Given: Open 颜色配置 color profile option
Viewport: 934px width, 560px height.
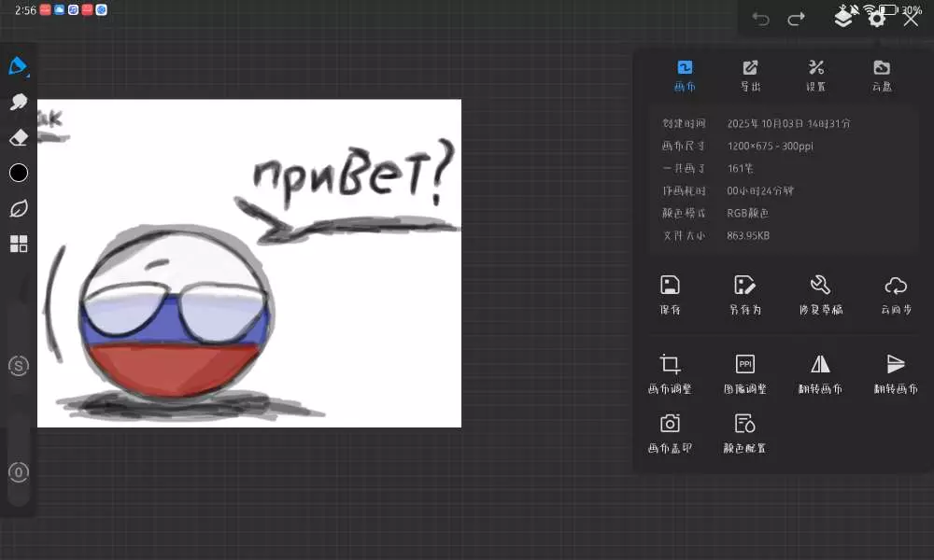Looking at the screenshot, I should point(745,433).
